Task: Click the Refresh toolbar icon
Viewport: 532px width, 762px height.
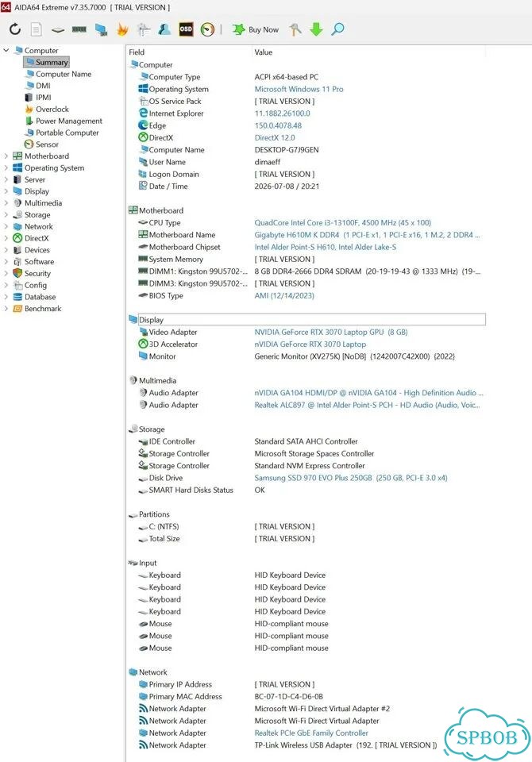Action: [15, 29]
